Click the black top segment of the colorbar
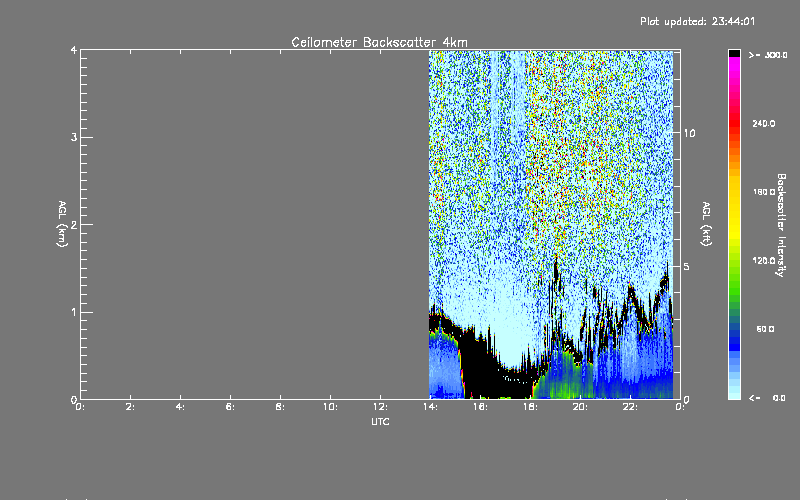 pos(734,53)
